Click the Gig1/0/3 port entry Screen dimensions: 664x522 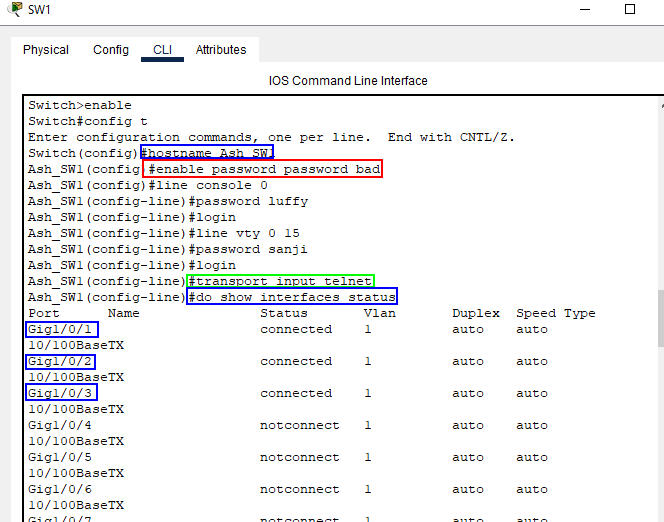click(60, 393)
